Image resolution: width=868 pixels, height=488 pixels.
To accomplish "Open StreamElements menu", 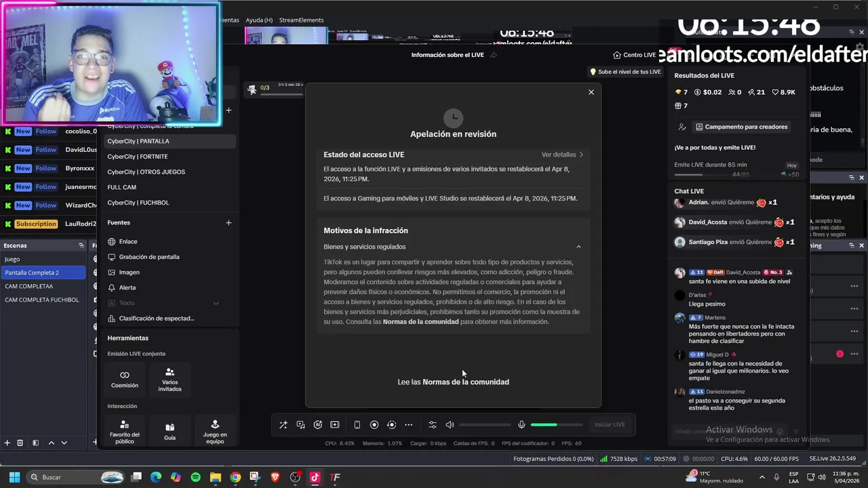I will 301,20.
